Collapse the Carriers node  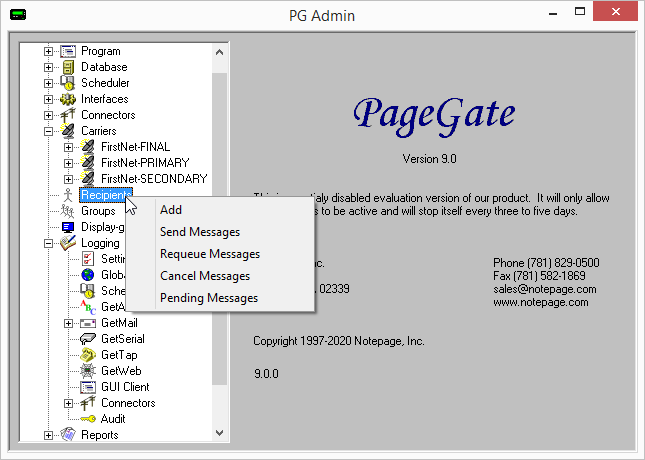[x=48, y=132]
